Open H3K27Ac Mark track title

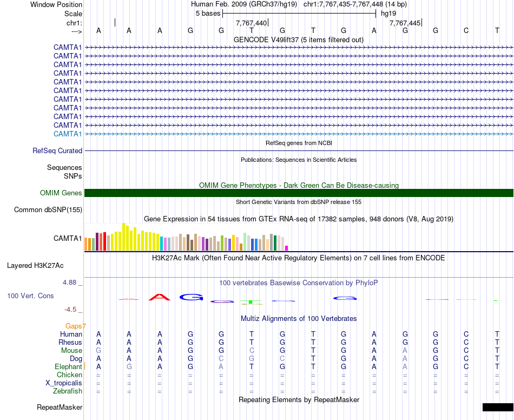[x=299, y=258]
